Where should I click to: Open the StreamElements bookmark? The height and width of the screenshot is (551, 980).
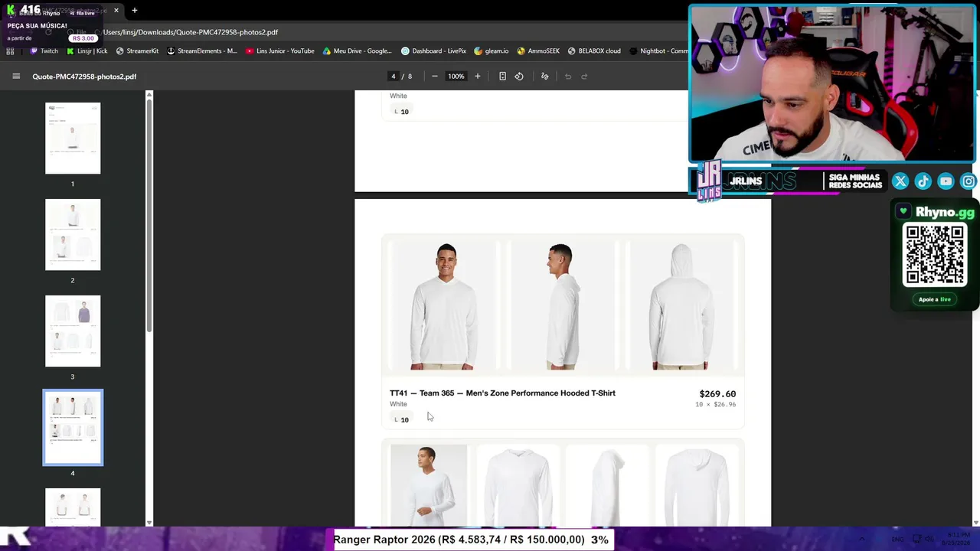202,51
